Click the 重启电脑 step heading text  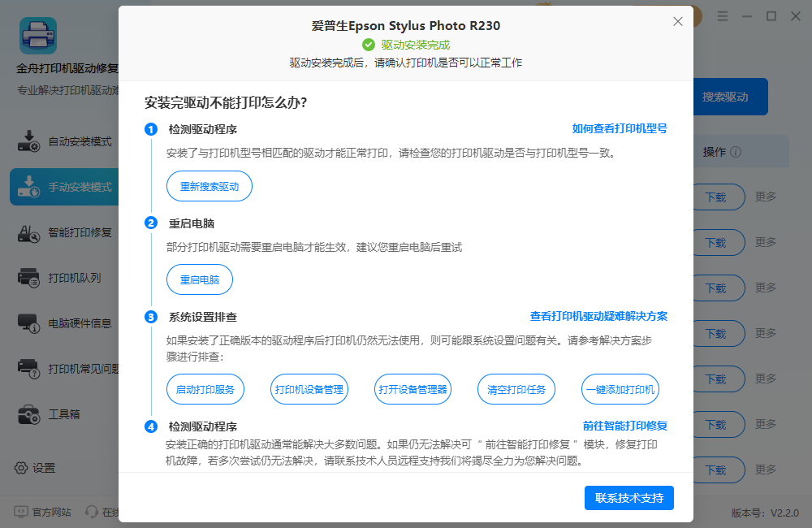[x=191, y=223]
